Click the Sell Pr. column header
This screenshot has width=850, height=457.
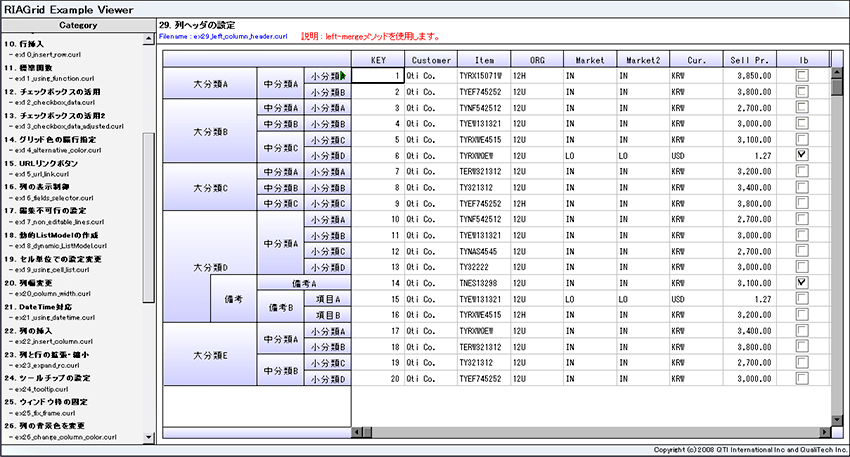click(749, 59)
